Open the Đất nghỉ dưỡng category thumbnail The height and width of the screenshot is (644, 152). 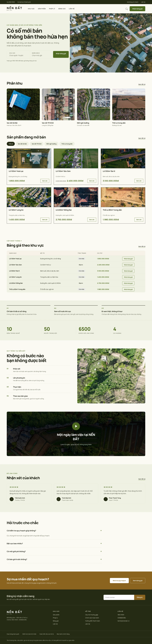94,104
